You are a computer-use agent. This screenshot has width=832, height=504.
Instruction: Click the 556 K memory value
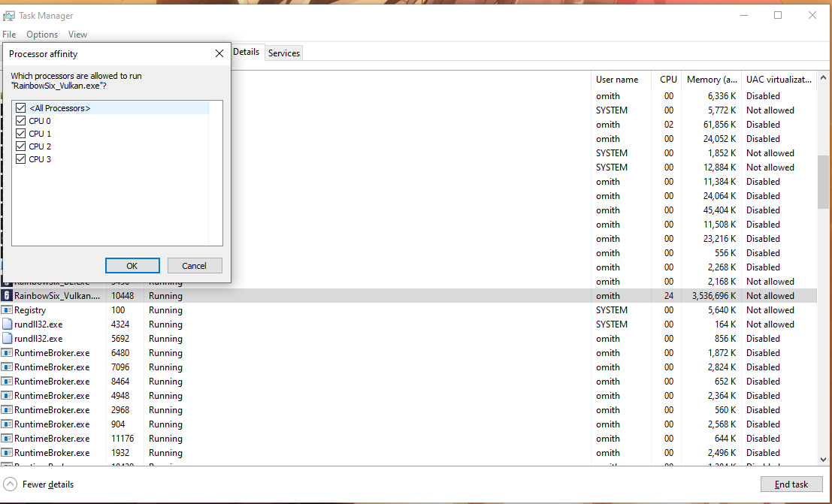(725, 253)
